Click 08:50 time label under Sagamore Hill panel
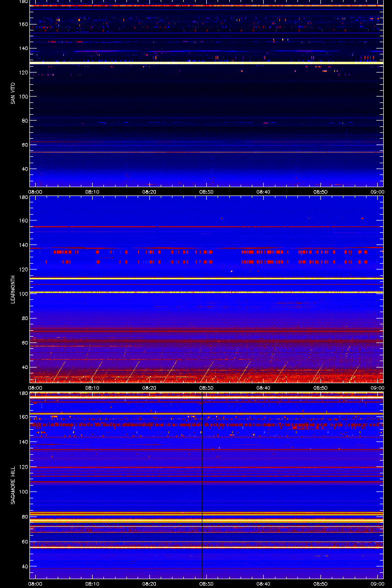This screenshot has width=392, height=588. click(x=320, y=584)
